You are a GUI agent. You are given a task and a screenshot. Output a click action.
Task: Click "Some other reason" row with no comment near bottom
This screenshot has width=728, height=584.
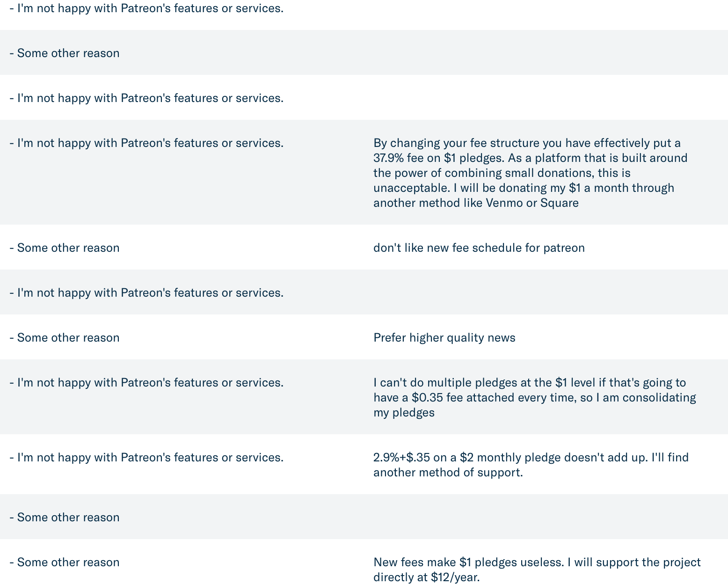[364, 517]
